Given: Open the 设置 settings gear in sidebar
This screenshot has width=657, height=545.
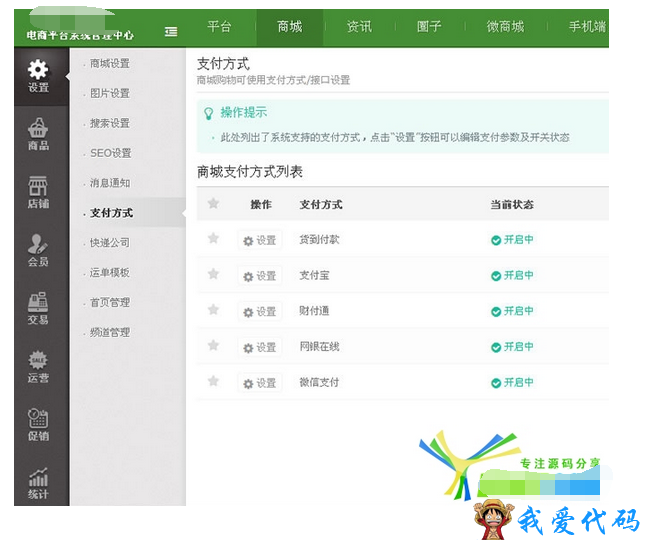Looking at the screenshot, I should pyautogui.click(x=38, y=76).
